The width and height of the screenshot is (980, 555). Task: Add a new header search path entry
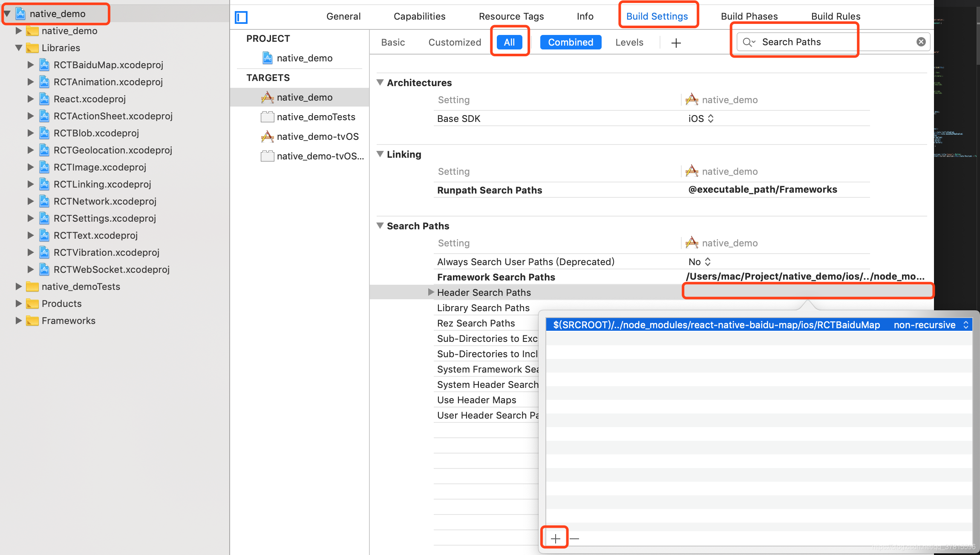(x=555, y=539)
